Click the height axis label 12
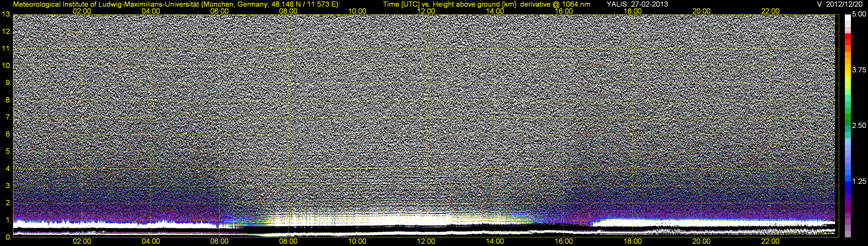Image resolution: width=868 pixels, height=246 pixels. tap(6, 32)
